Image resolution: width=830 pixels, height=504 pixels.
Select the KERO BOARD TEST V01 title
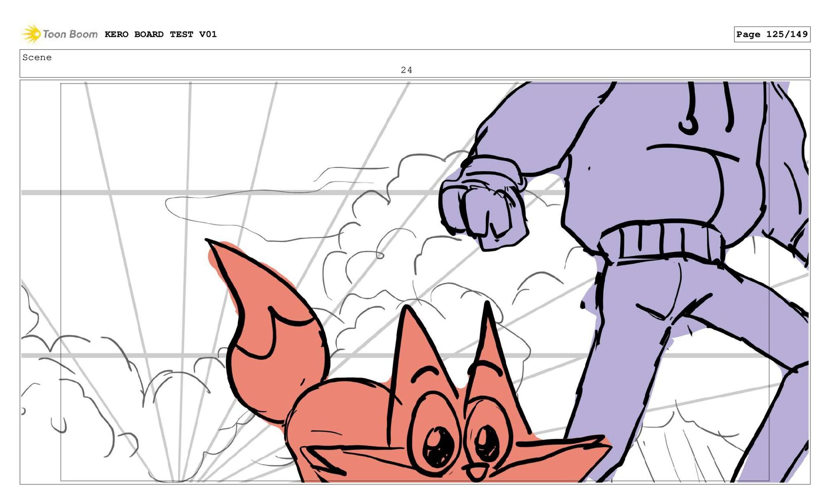tap(160, 34)
